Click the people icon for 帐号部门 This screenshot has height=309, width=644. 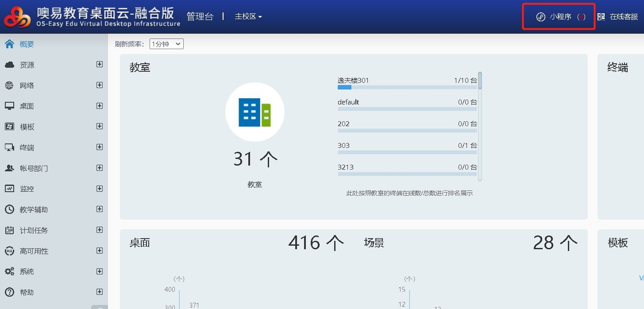9,168
